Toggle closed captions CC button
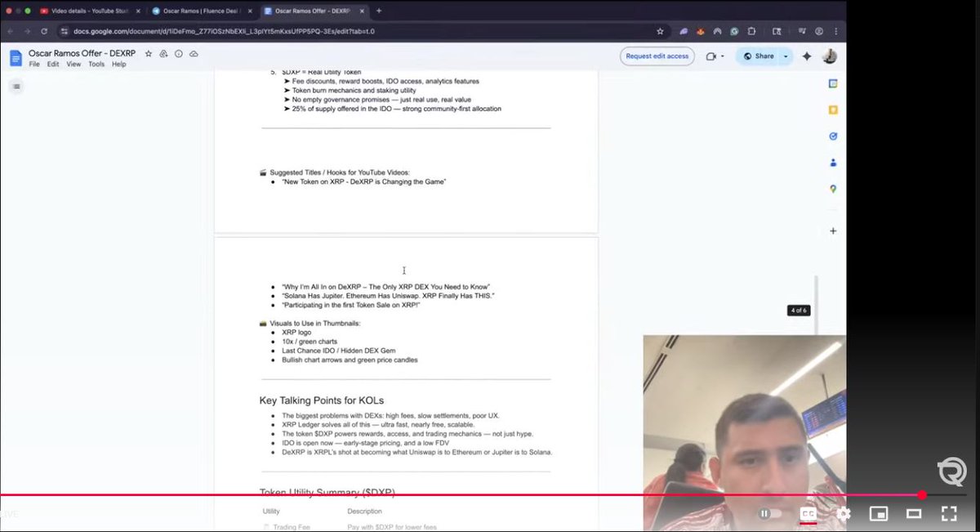This screenshot has width=980, height=532. 808,513
